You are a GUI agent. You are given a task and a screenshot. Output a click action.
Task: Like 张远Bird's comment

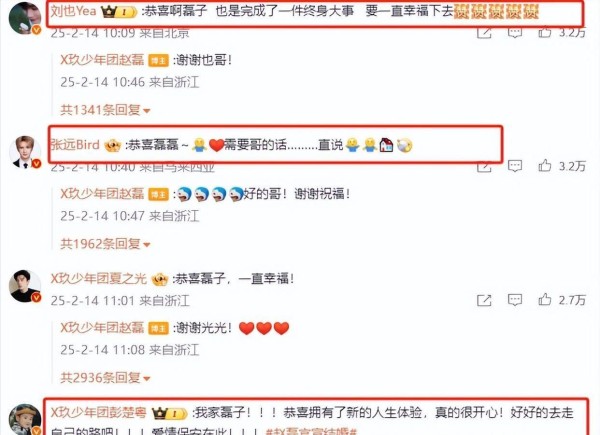(x=545, y=166)
